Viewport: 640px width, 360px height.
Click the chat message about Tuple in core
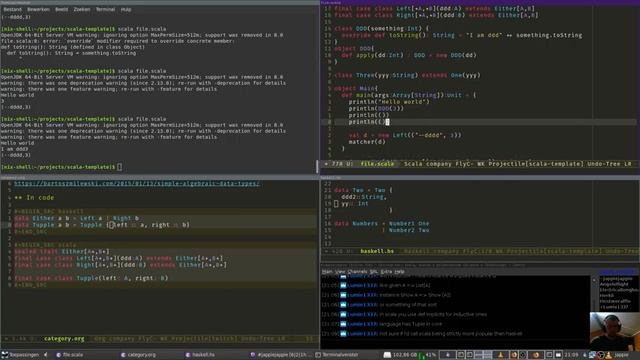coord(411,324)
